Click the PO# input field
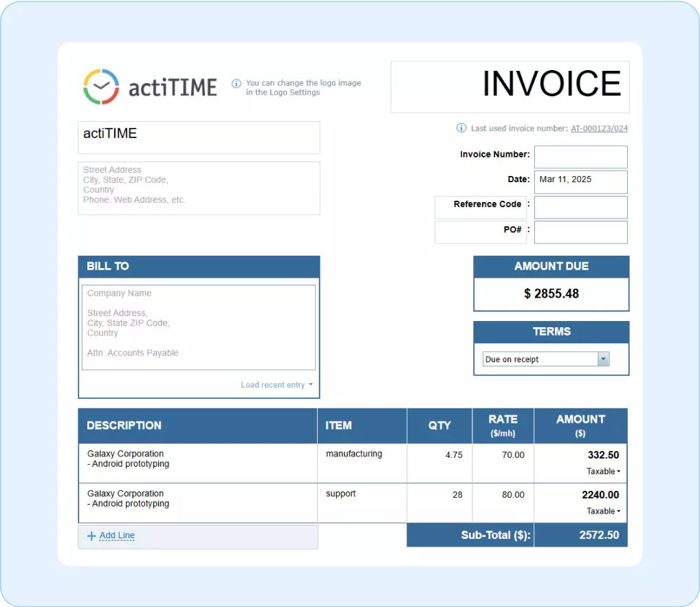 pyautogui.click(x=580, y=232)
